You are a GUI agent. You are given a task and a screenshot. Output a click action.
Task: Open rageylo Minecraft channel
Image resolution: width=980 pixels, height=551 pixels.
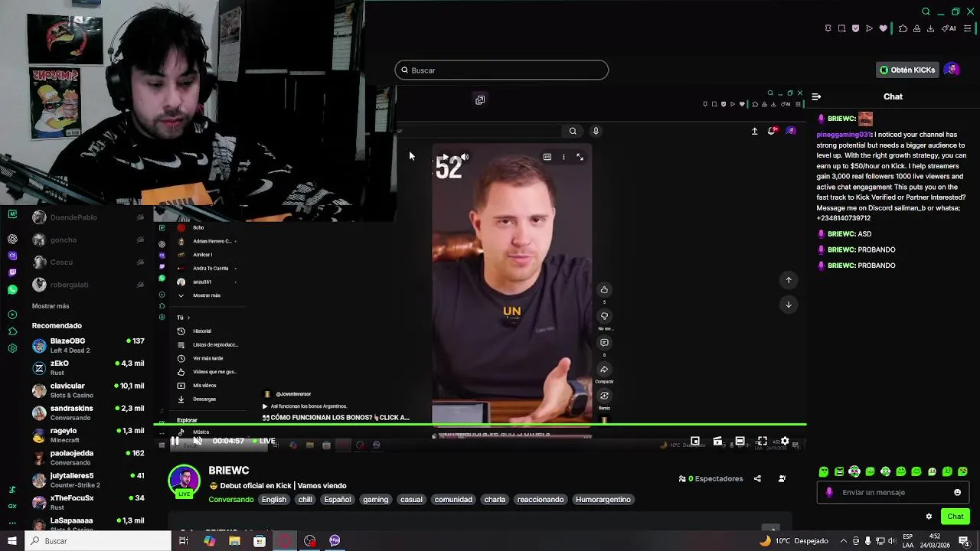pos(88,435)
